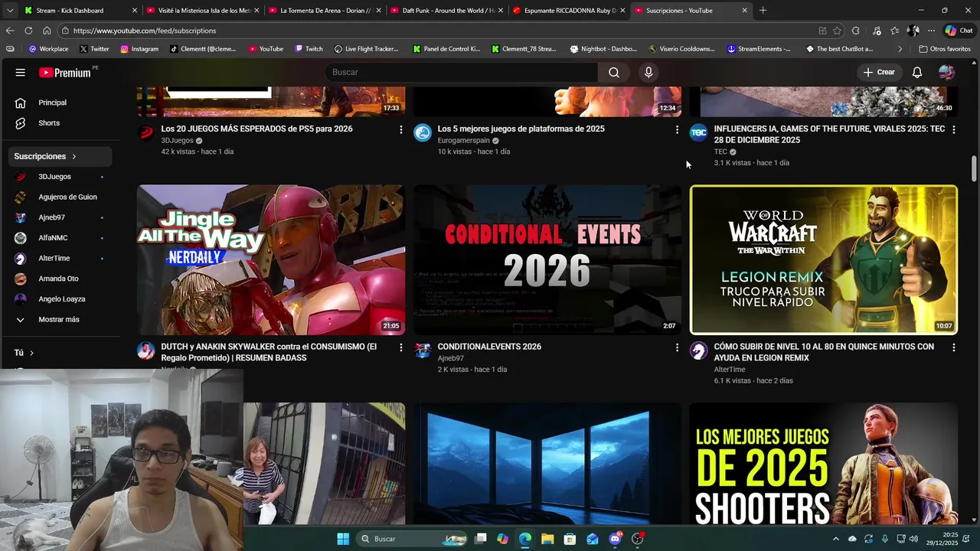Open the Otros favoritos bookmarks folder
Screen dimensions: 980x551
click(945, 49)
